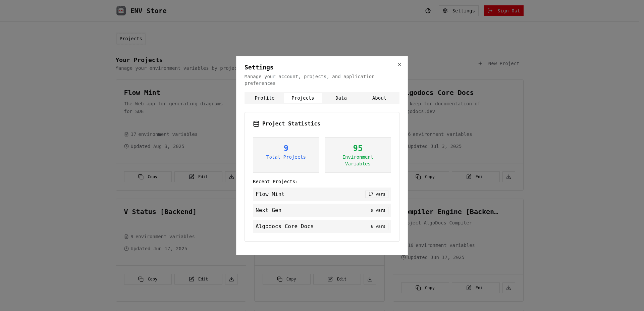
Task: Click the 6 vars badge
Action: [378, 226]
